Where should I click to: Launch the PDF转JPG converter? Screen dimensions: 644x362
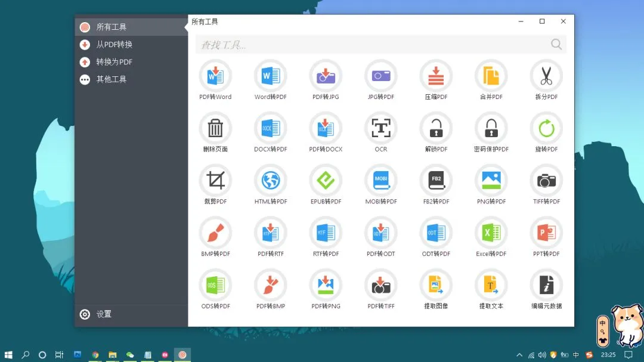click(326, 81)
